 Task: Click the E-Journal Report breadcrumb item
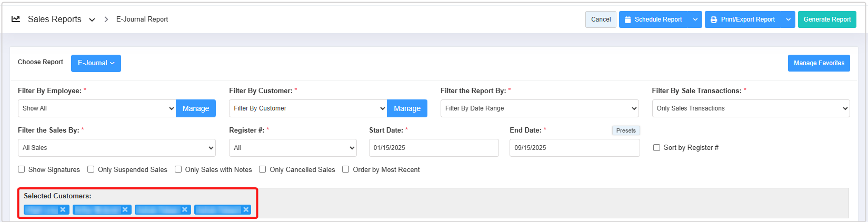click(142, 19)
